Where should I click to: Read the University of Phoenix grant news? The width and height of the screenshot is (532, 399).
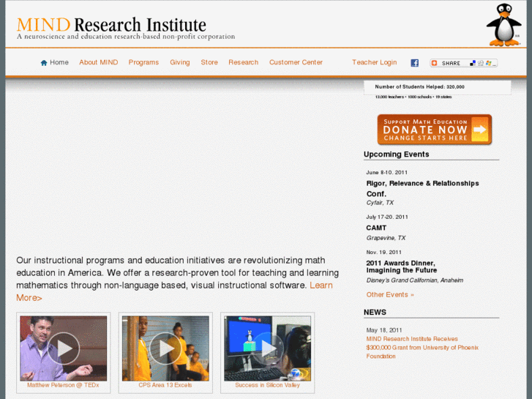point(422,348)
